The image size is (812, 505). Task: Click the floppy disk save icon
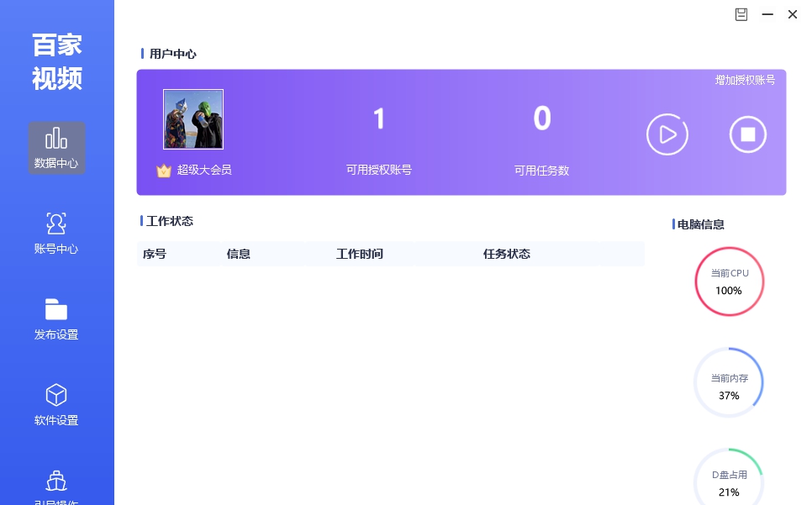[x=741, y=14]
